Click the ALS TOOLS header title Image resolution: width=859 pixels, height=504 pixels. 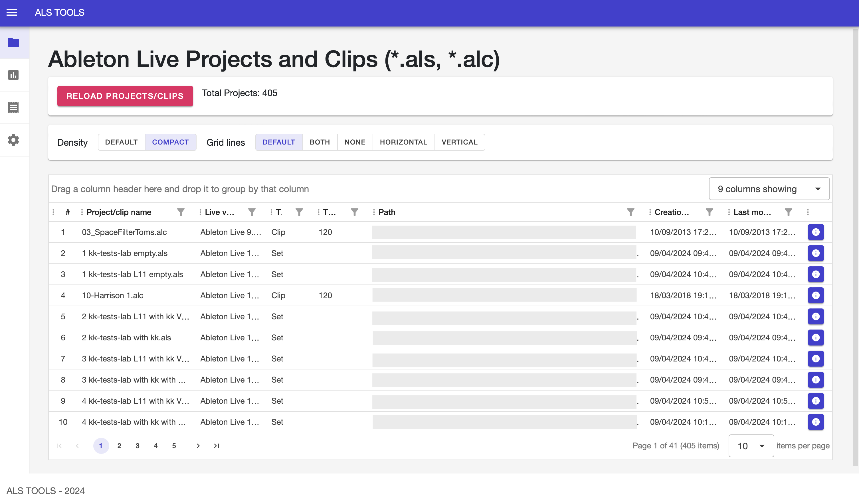60,13
